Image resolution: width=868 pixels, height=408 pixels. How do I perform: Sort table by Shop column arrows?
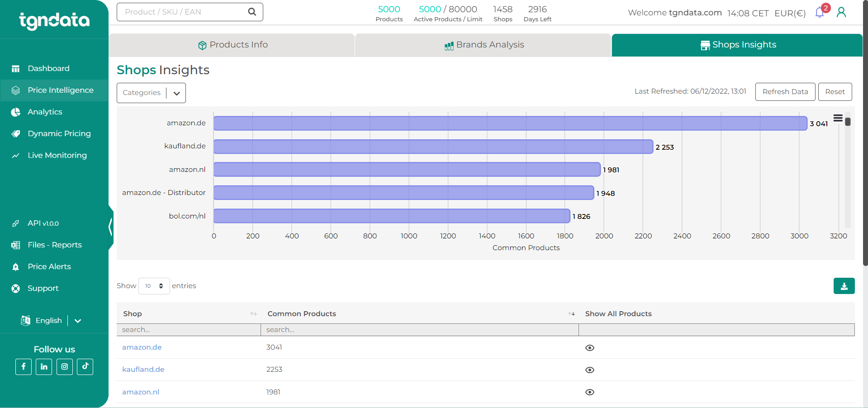[x=254, y=314]
